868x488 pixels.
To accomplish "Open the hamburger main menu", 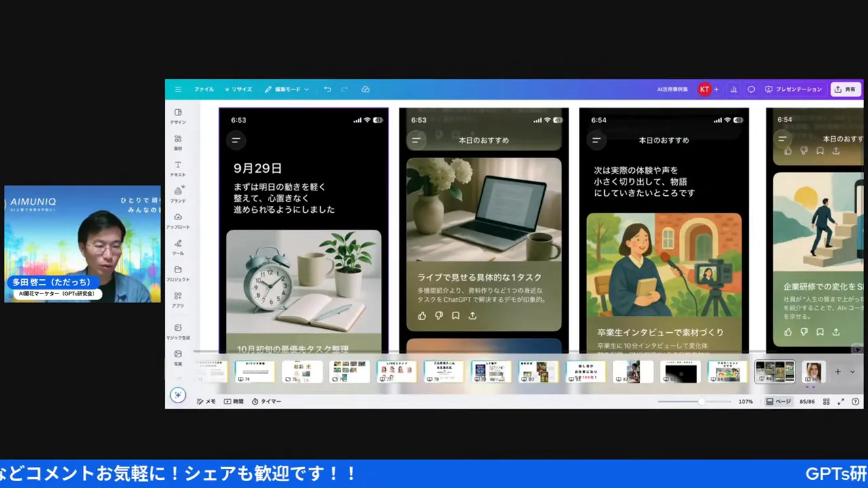I will 178,89.
